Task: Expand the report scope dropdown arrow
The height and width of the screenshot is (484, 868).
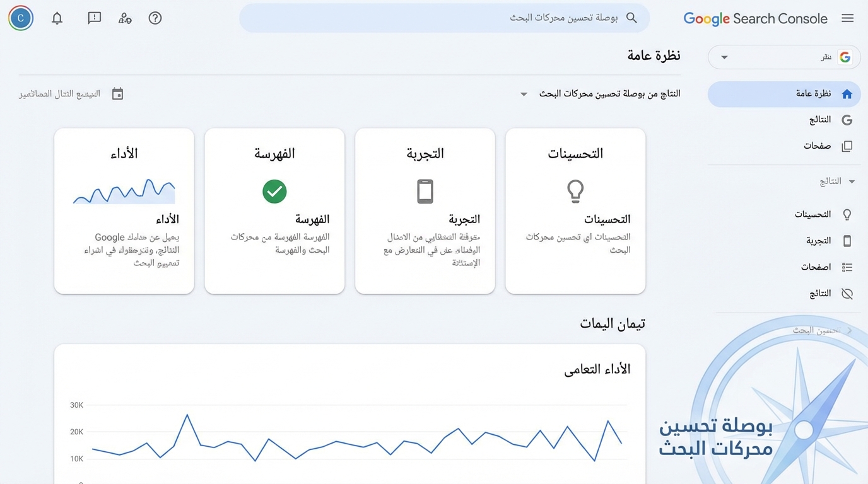Action: point(524,93)
